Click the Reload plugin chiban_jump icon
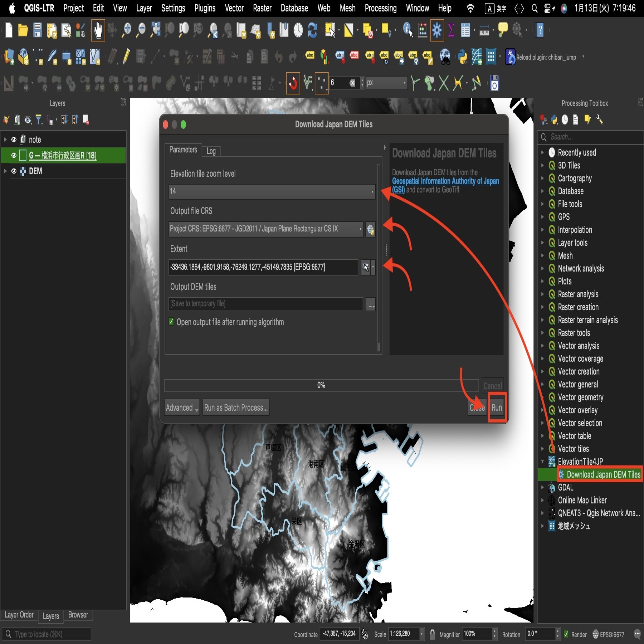This screenshot has height=644, width=644. (x=510, y=57)
